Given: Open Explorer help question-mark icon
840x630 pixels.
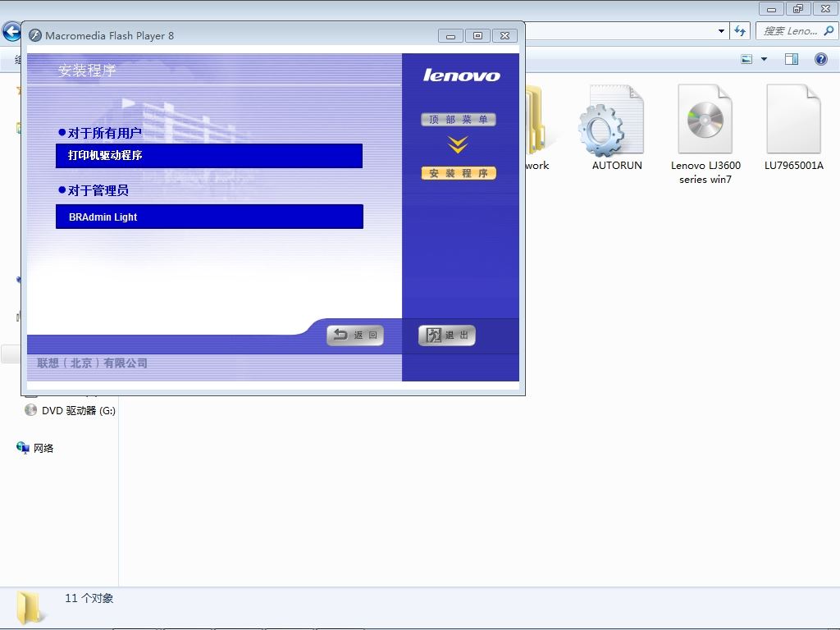Looking at the screenshot, I should [820, 59].
